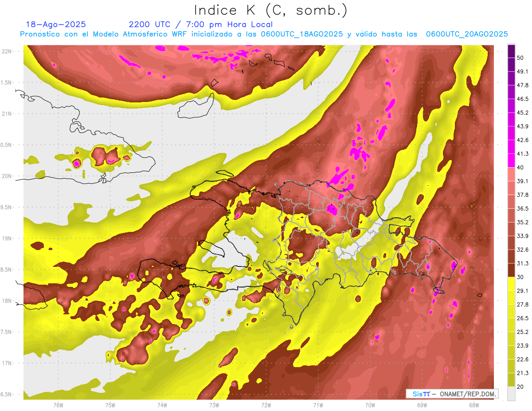Screen dimensions: 532x411
Task: Click the colorbar value '31.3'
Action: [x=523, y=263]
